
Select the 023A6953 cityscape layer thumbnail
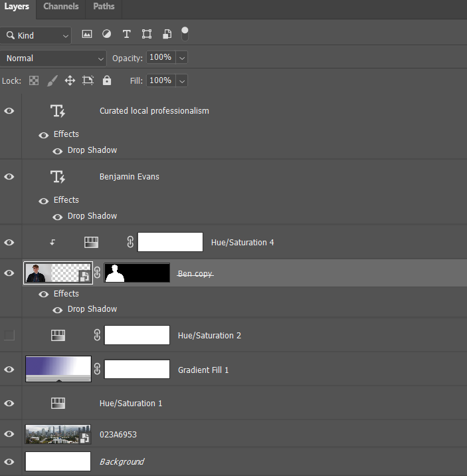coord(58,434)
